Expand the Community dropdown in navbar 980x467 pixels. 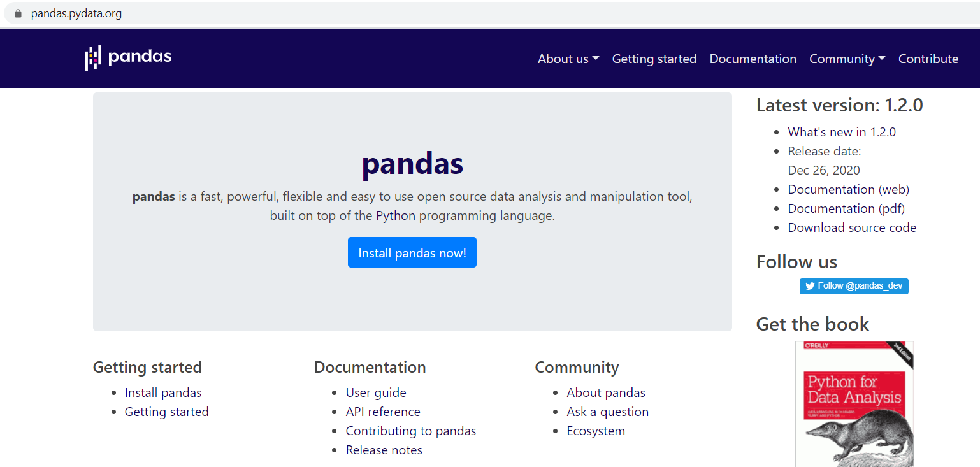coord(847,59)
